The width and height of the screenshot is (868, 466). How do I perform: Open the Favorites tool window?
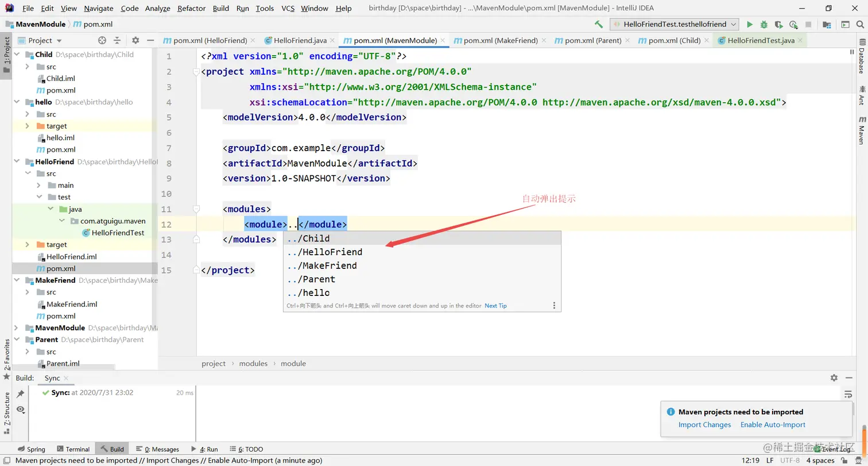point(7,359)
